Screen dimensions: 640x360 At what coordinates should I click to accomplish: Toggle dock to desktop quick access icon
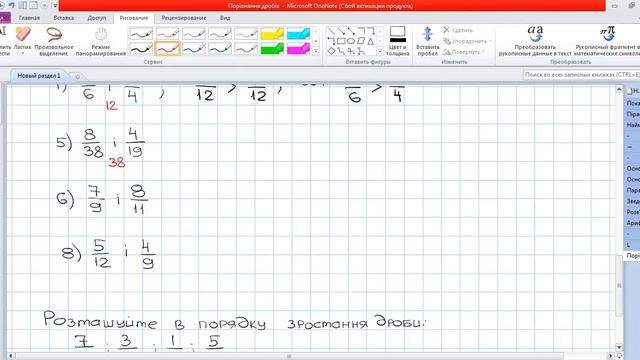pyautogui.click(x=23, y=5)
